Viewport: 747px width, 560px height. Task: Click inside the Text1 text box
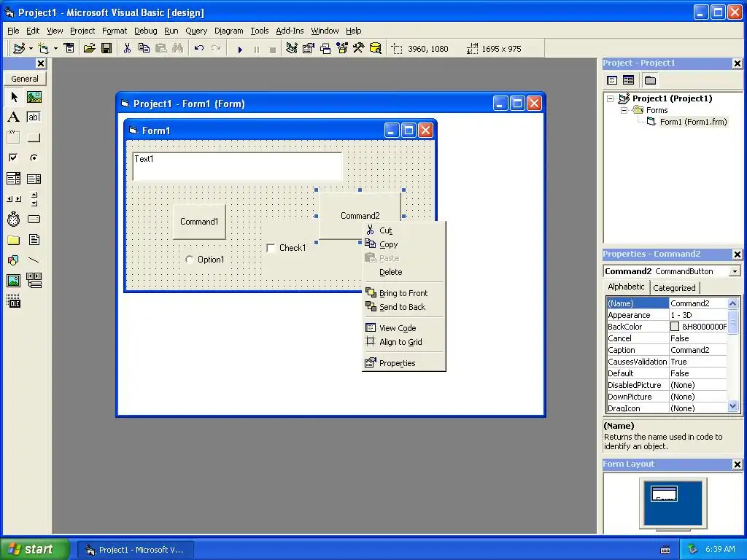pyautogui.click(x=237, y=167)
